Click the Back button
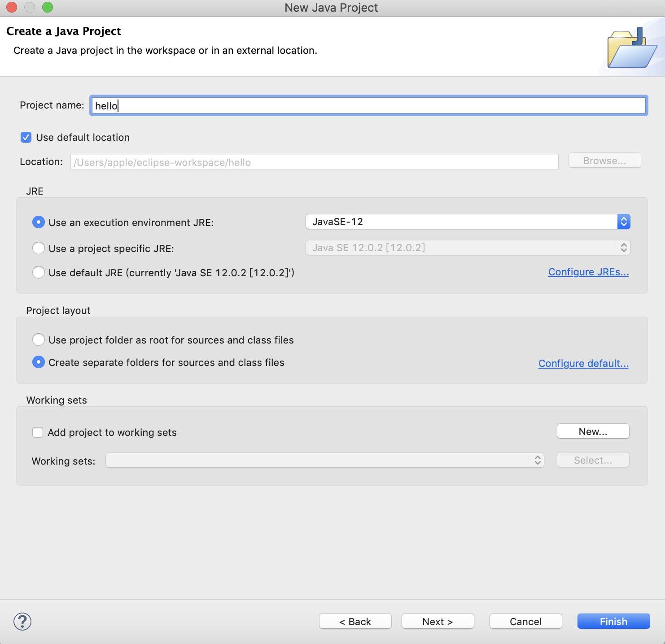The width and height of the screenshot is (665, 644). tap(355, 622)
